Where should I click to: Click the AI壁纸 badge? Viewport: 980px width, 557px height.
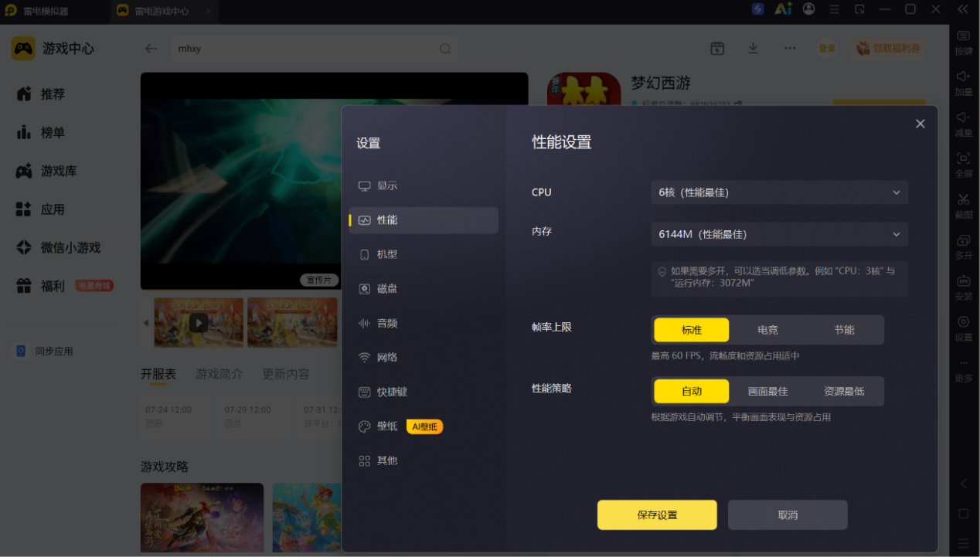[x=424, y=426]
